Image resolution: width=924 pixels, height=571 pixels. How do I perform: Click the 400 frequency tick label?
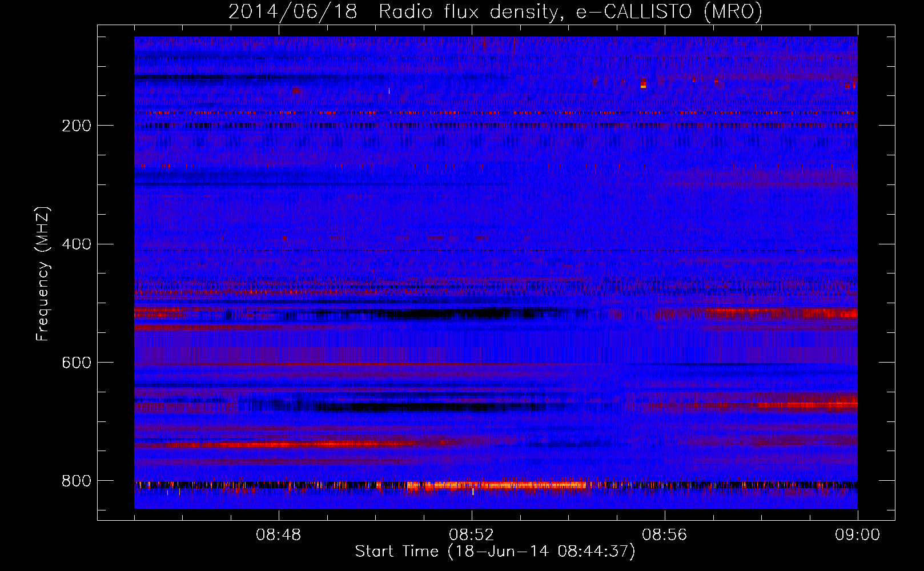pyautogui.click(x=77, y=244)
